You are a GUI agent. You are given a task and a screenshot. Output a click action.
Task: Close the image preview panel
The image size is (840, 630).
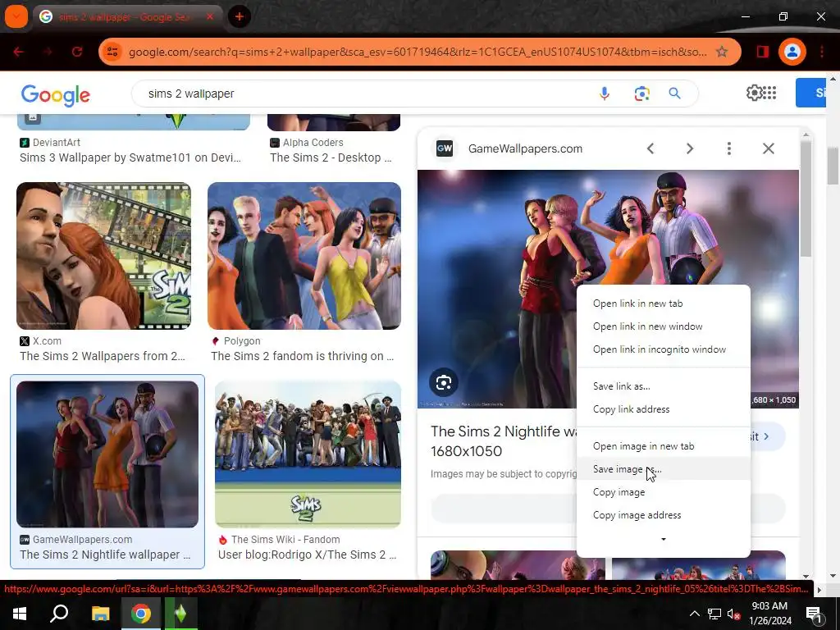pyautogui.click(x=768, y=148)
